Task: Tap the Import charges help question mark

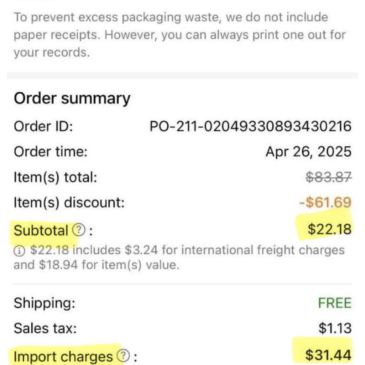Action: [x=123, y=356]
